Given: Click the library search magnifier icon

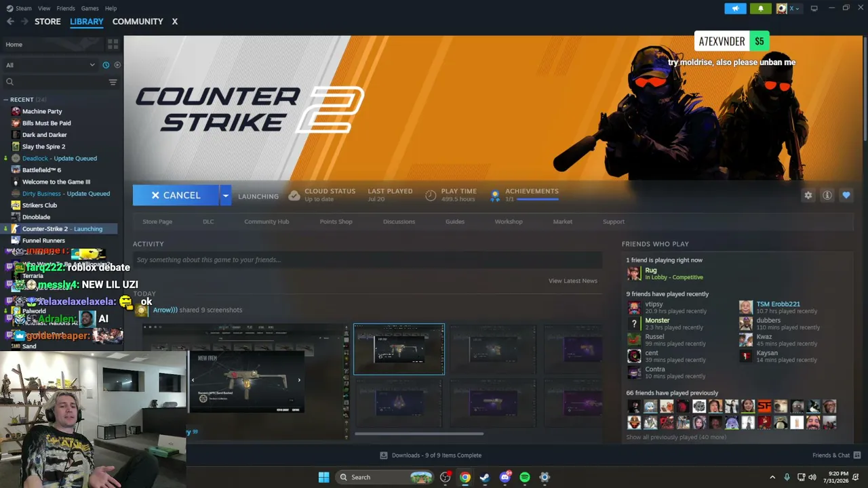Looking at the screenshot, I should (9, 82).
